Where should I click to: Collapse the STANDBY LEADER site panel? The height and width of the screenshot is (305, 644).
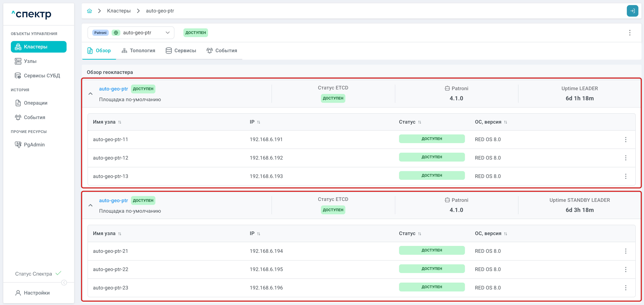[x=90, y=205]
